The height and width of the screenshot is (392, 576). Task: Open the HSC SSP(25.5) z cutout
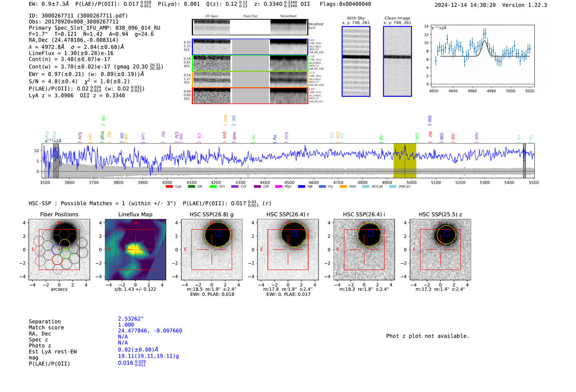440,250
